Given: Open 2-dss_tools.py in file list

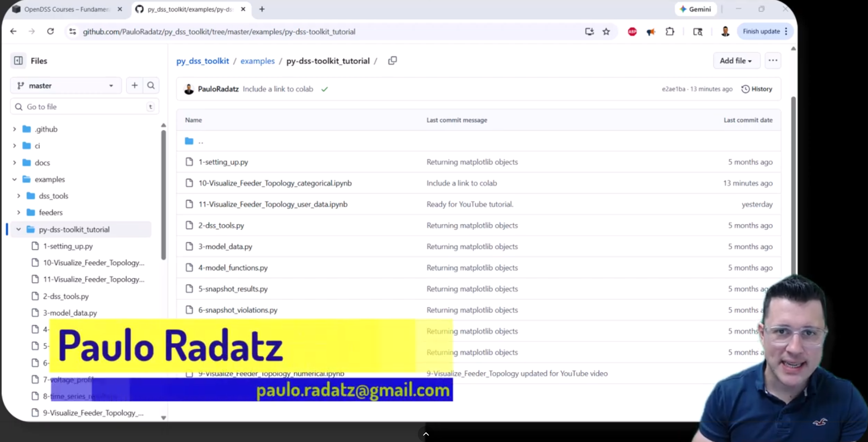Looking at the screenshot, I should click(221, 226).
